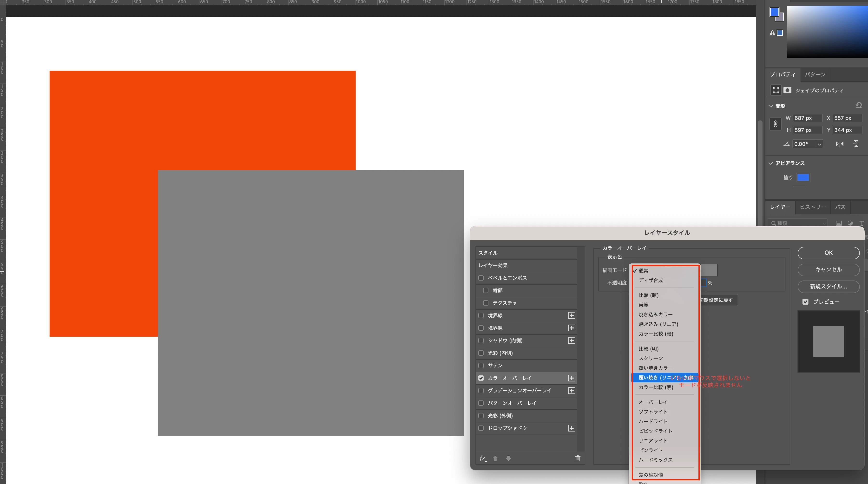Image resolution: width=868 pixels, height=484 pixels.
Task: Switch to the ヒストリー tab
Action: click(812, 207)
